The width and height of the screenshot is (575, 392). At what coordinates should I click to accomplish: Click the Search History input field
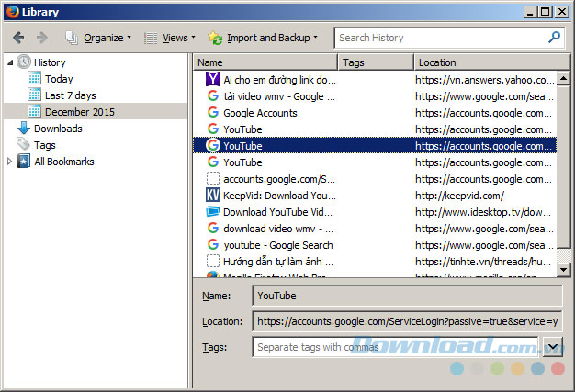[x=439, y=38]
